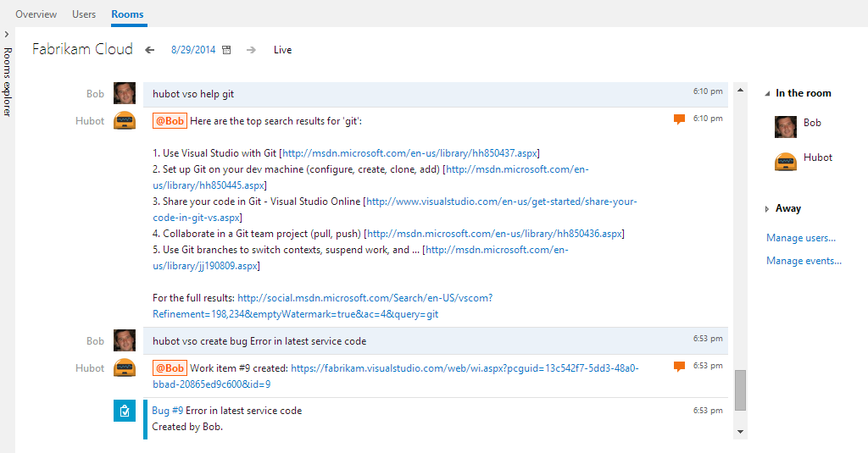Click 'hubot vso create bug Error' message
Viewport: 868px width, 453px height.
tap(259, 341)
